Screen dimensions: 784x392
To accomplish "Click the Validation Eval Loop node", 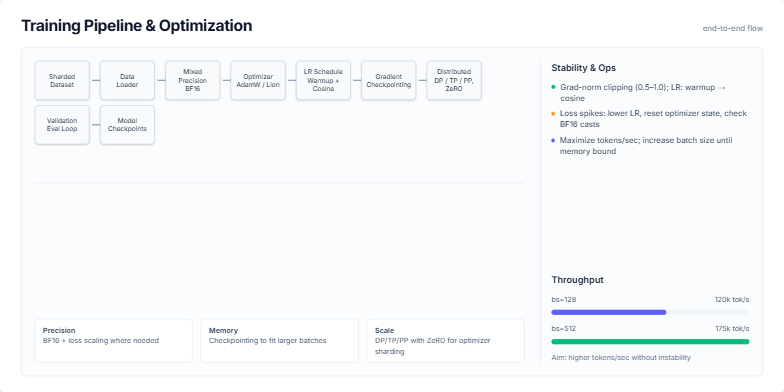I will tap(62, 124).
